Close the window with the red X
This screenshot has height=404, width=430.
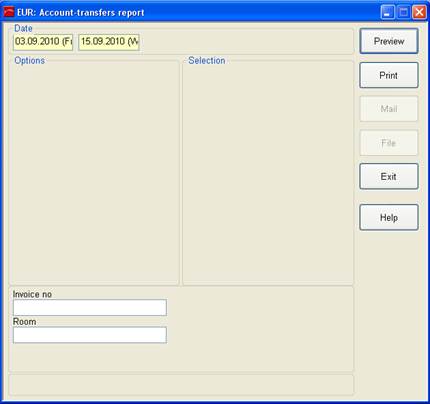[419, 13]
